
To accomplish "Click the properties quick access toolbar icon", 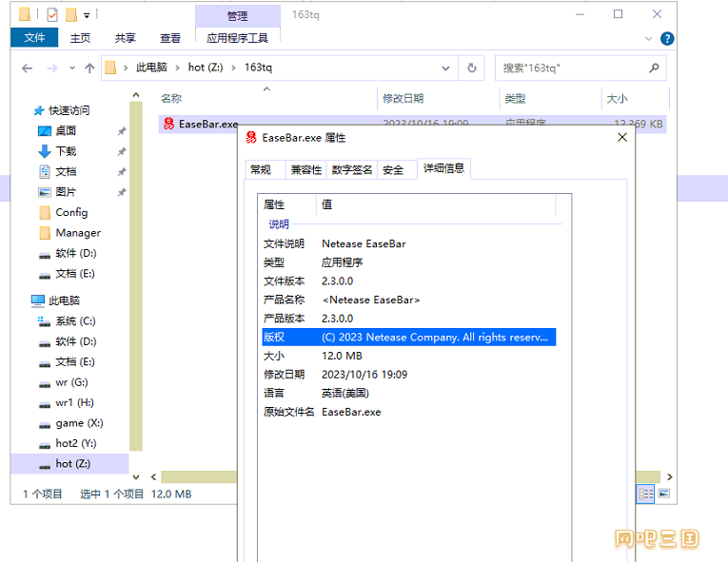I will (x=52, y=15).
